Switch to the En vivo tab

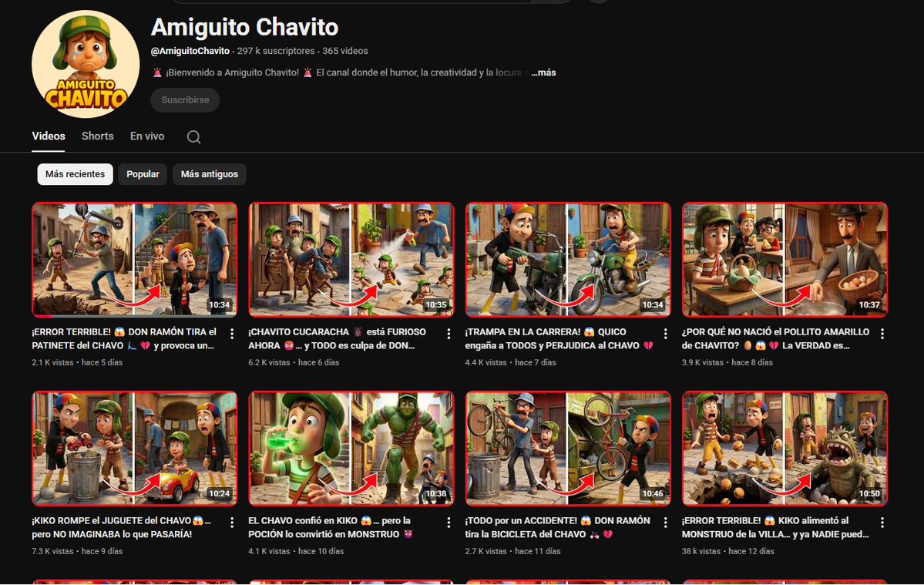pyautogui.click(x=147, y=136)
